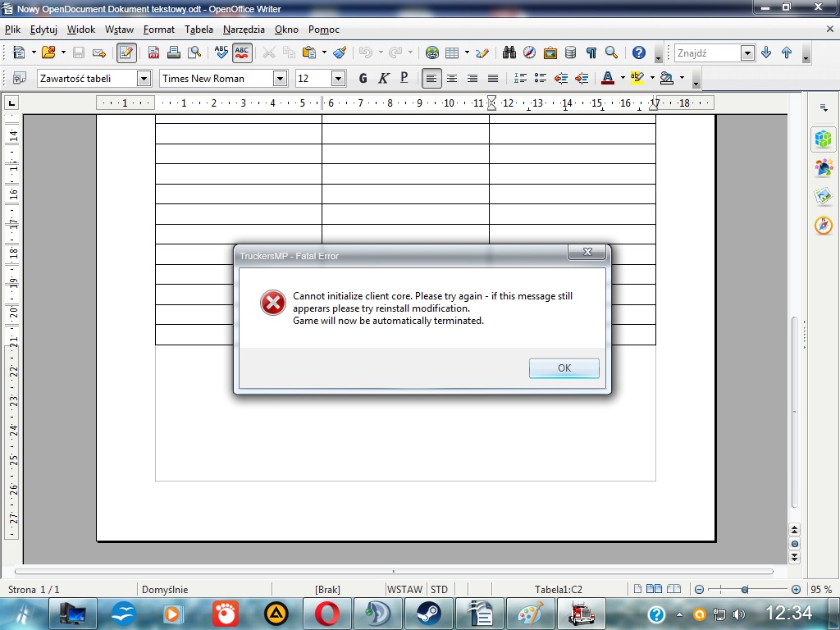Open the Paste options dropdown arrow
Viewport: 840px width, 630px height.
[x=324, y=52]
